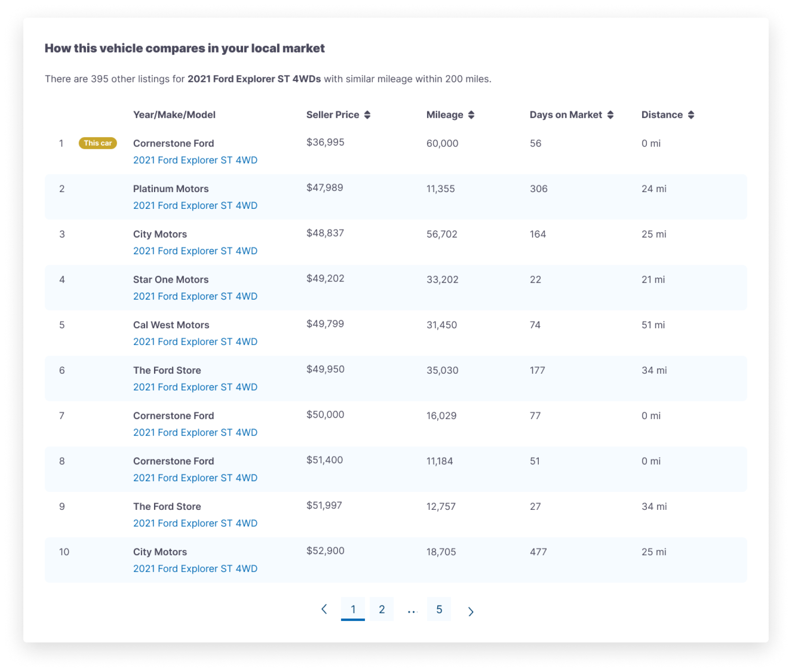The width and height of the screenshot is (792, 672).
Task: Click the 'This car' badge
Action: 98,143
